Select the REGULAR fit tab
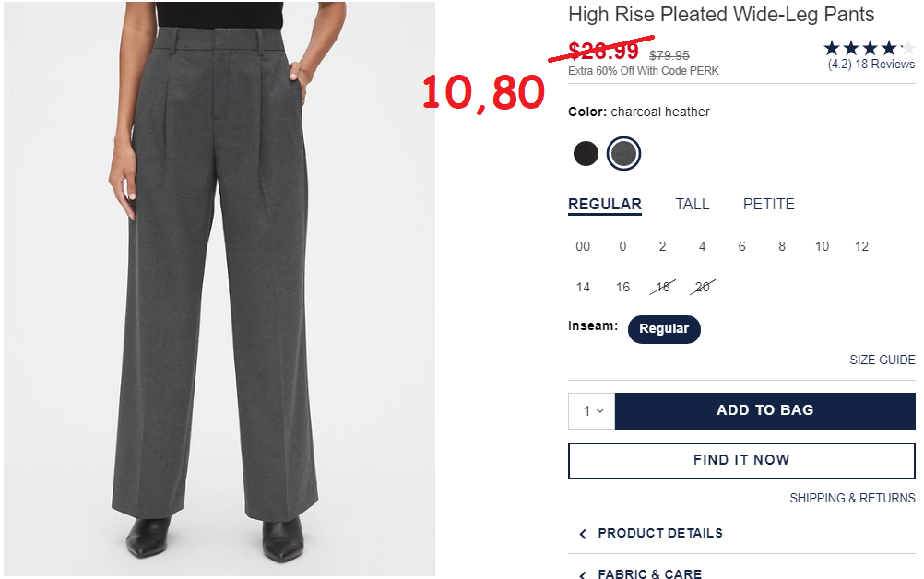The width and height of the screenshot is (924, 579). tap(605, 205)
